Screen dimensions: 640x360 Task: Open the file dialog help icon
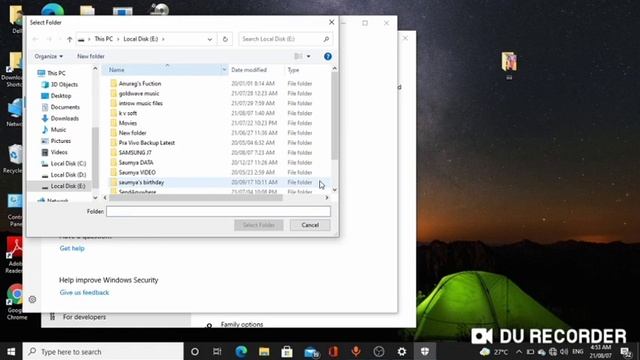[328, 56]
